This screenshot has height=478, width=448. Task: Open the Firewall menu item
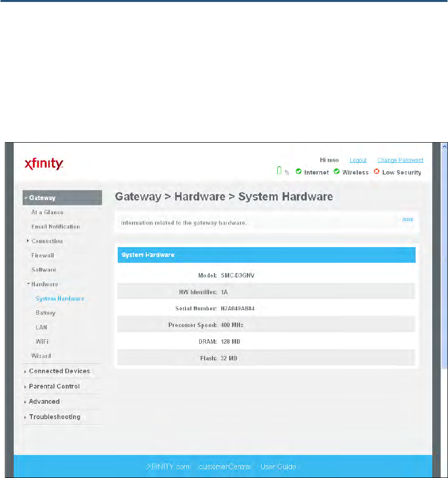point(43,255)
